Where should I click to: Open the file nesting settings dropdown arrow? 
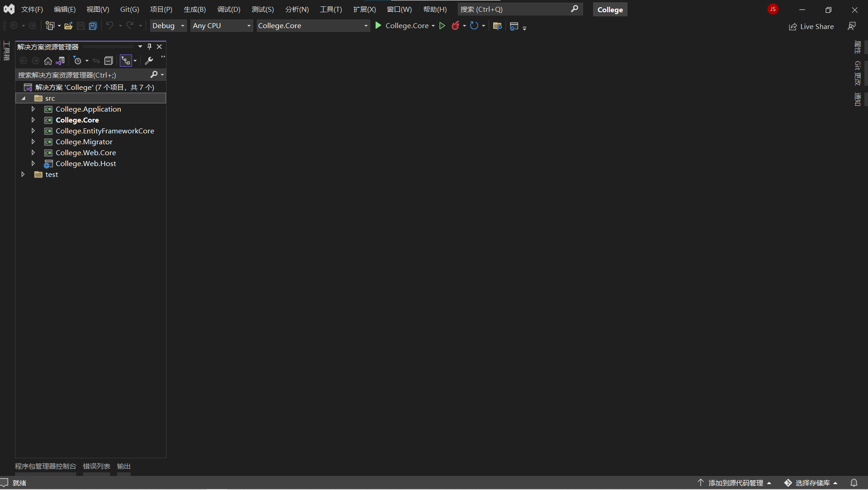coord(135,61)
